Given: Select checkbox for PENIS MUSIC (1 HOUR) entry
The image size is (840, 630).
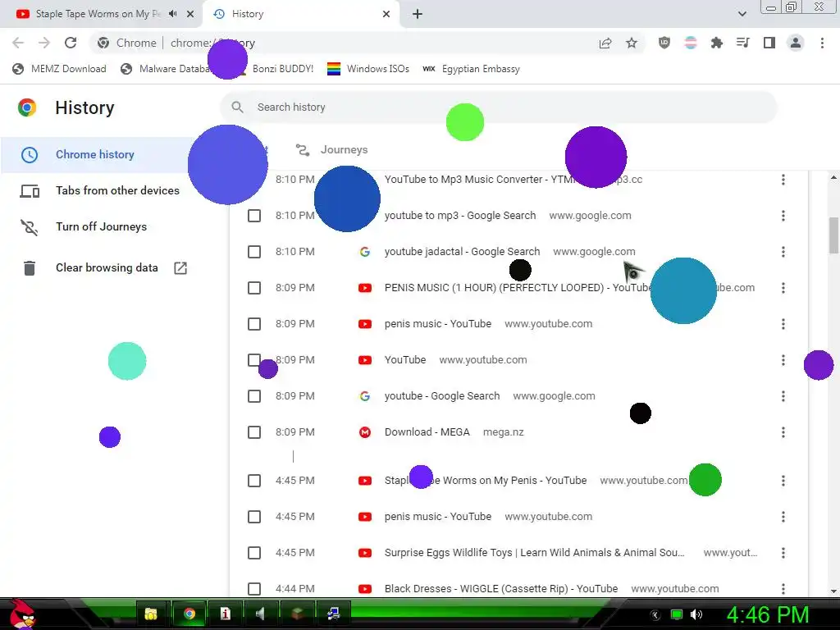Looking at the screenshot, I should tap(254, 288).
